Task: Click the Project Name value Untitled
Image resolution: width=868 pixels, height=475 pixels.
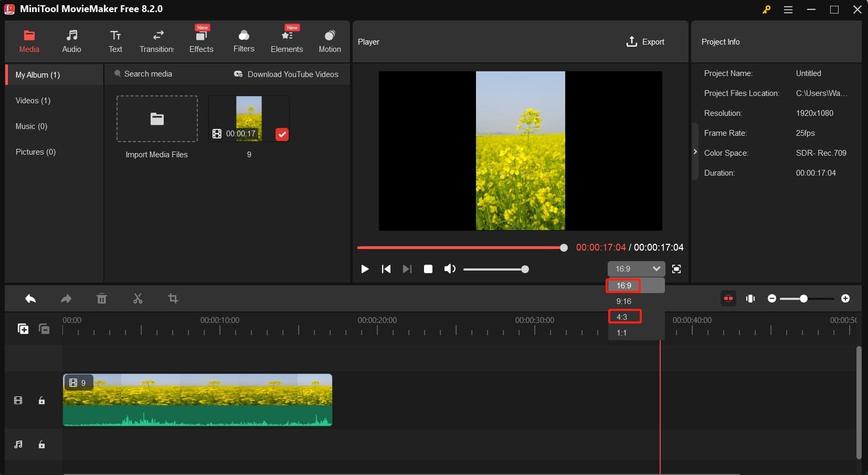Action: 808,73
